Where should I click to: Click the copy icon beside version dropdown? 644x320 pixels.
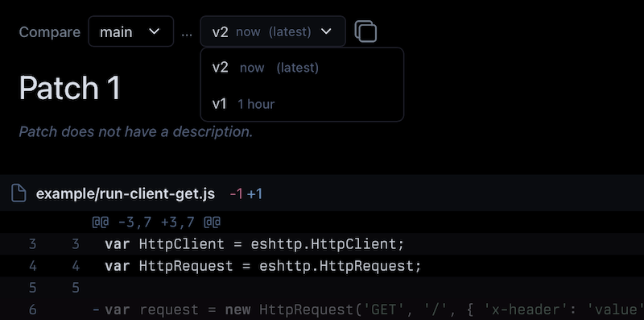tap(365, 31)
